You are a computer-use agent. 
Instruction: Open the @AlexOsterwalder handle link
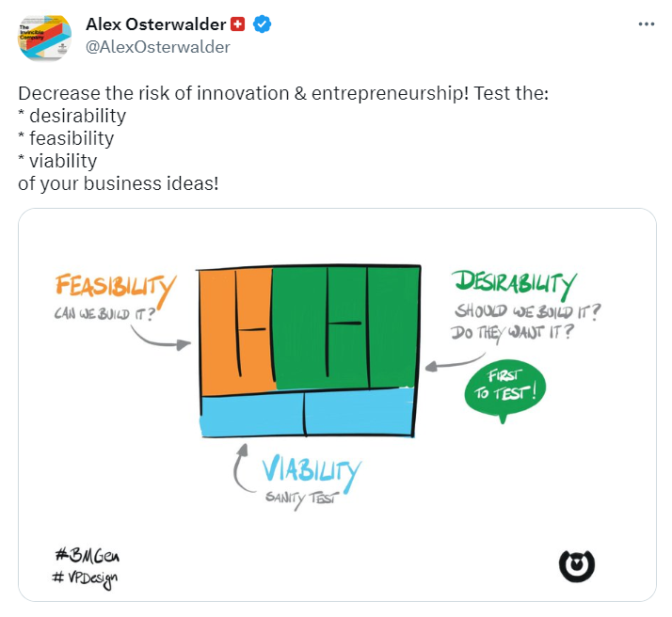click(x=157, y=47)
